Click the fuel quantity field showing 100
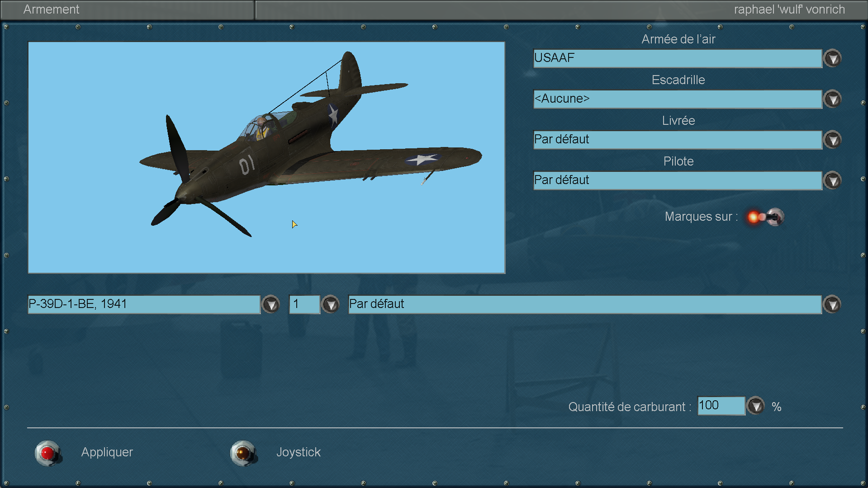The width and height of the screenshot is (868, 488). point(721,406)
